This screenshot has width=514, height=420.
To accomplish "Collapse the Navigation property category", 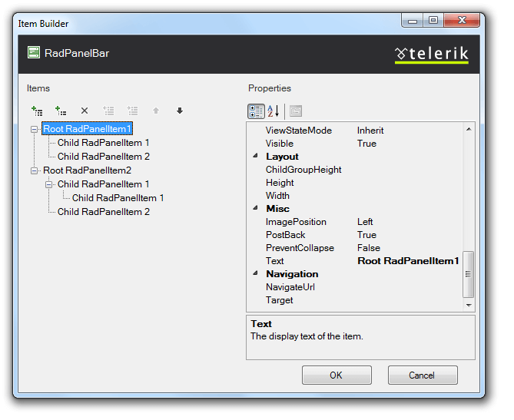I will 256,274.
